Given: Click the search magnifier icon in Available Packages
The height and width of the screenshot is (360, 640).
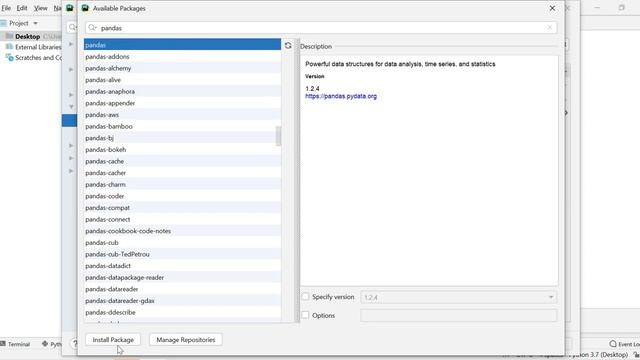Looking at the screenshot, I should pyautogui.click(x=92, y=28).
